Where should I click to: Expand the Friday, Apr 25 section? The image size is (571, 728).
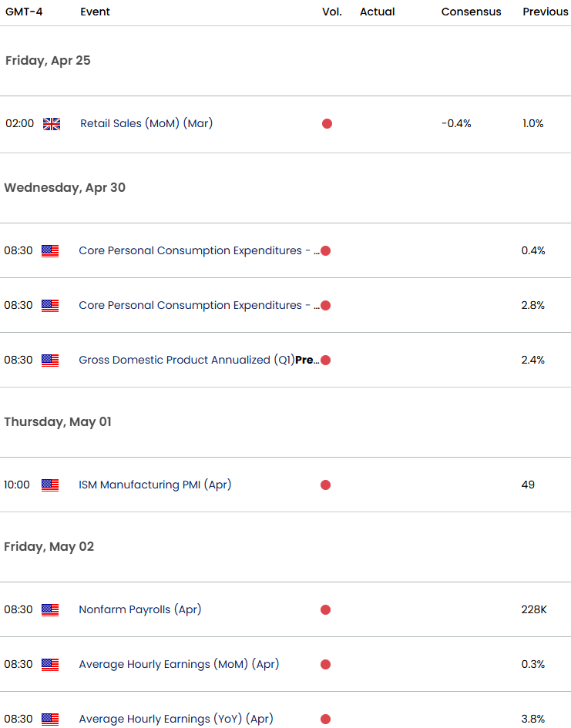(48, 60)
